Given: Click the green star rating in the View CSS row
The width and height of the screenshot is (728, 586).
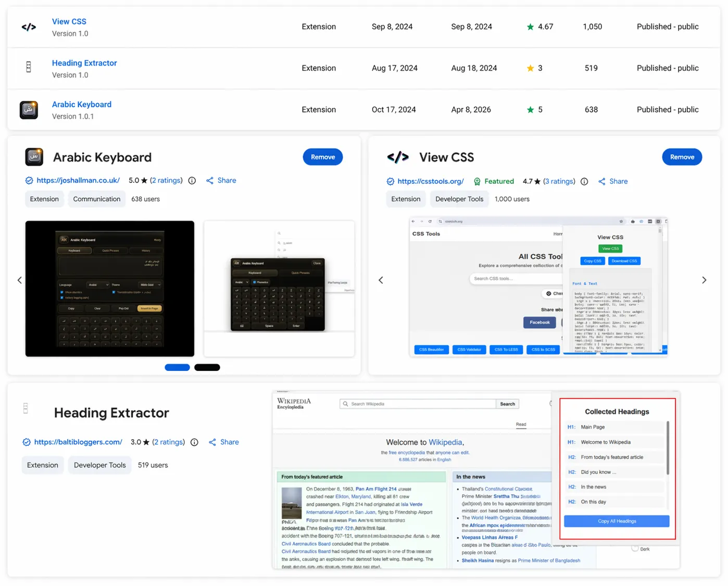Looking at the screenshot, I should 530,27.
